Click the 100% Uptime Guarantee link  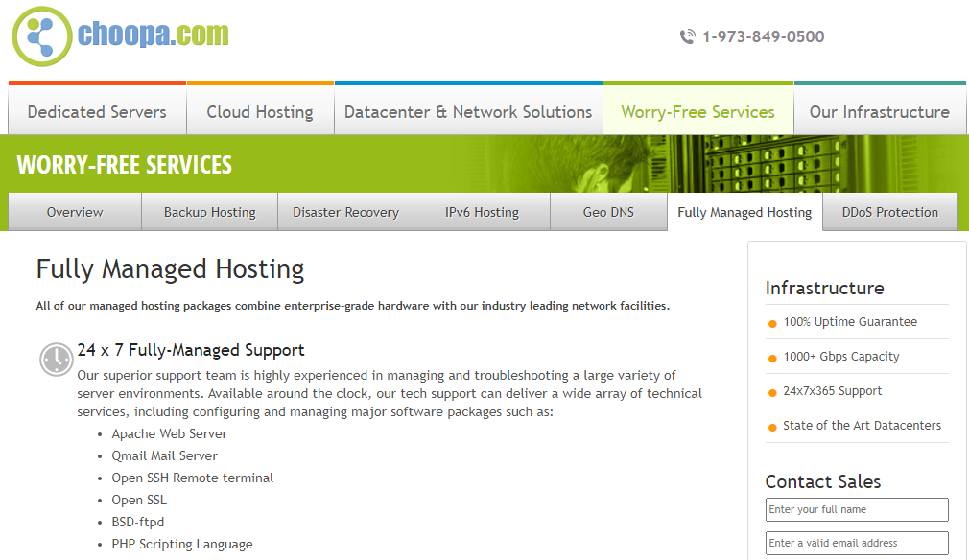pyautogui.click(x=850, y=321)
